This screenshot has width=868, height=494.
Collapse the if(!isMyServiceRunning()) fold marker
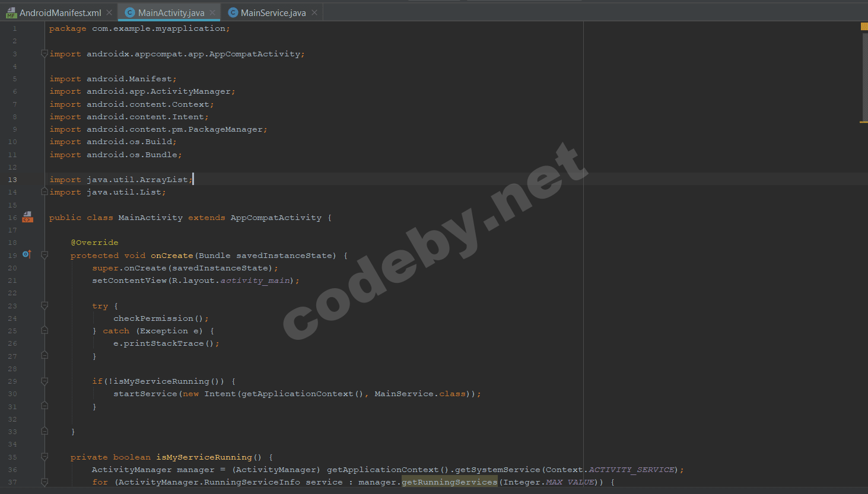(x=44, y=381)
